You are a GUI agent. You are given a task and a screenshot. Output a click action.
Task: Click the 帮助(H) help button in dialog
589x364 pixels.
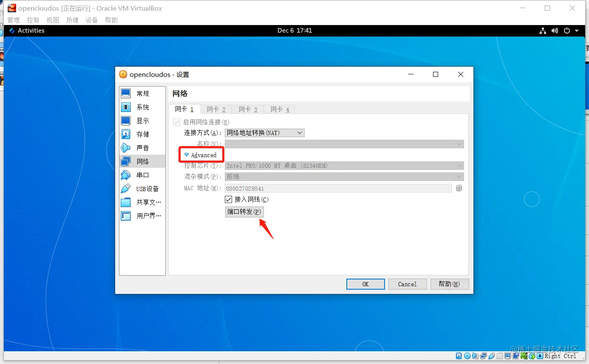pos(450,284)
